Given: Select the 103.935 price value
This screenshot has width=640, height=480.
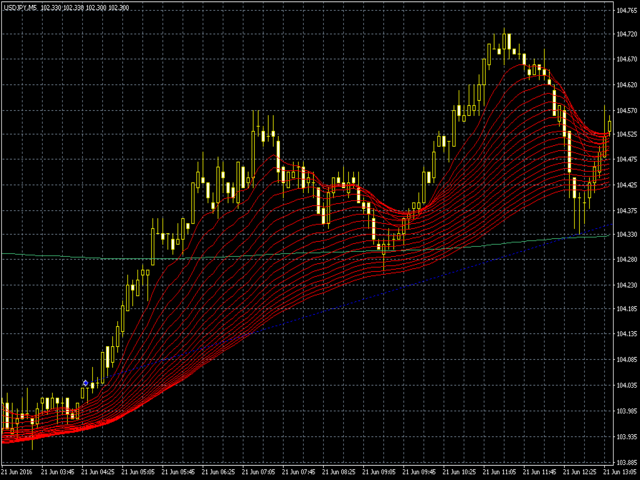Looking at the screenshot, I should point(627,437).
